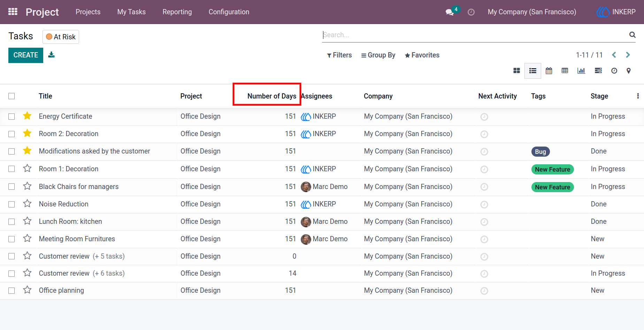Switch to Activity view
Screen dimensions: 644x330
pyautogui.click(x=614, y=71)
